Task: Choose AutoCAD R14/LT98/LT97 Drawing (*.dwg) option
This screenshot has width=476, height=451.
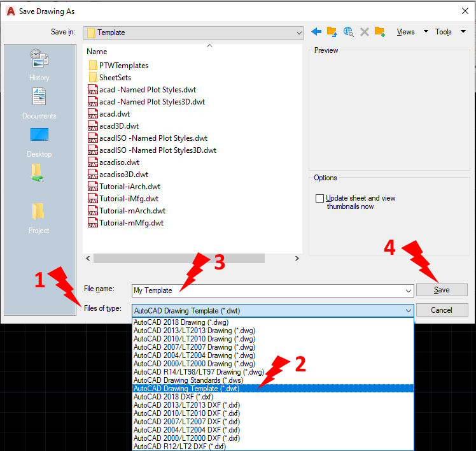Action: click(x=273, y=372)
